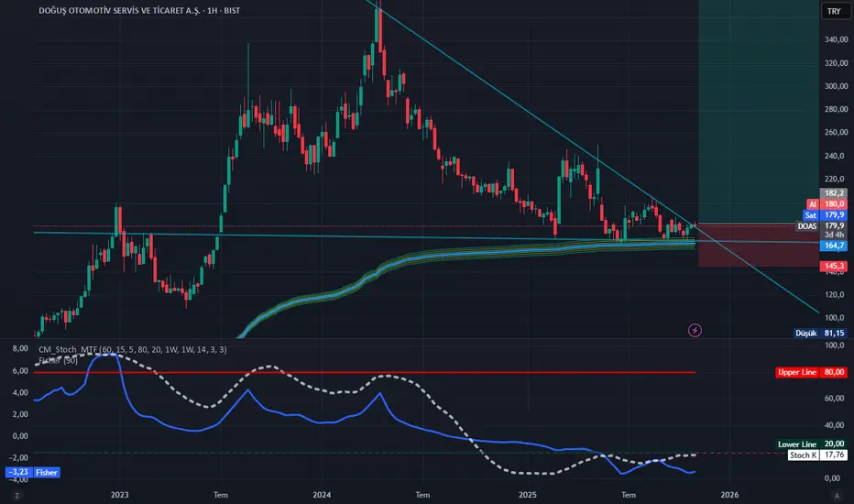Click the 2025 time axis label

point(527,495)
